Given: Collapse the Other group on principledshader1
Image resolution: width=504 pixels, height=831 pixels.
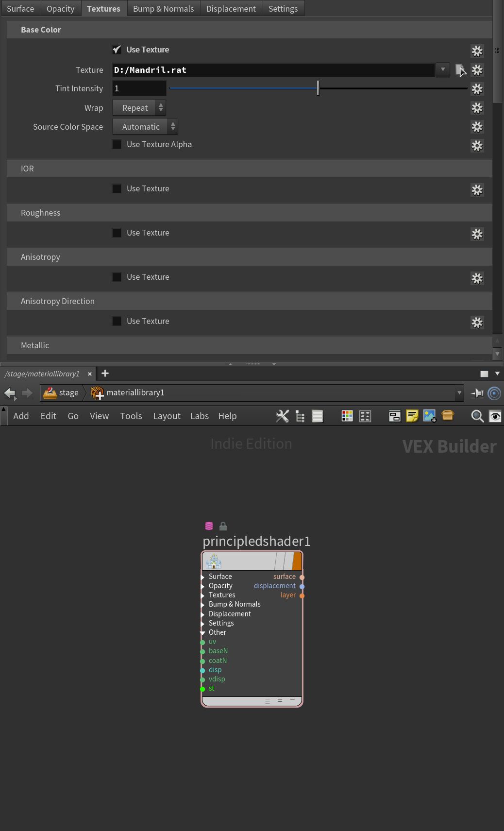Looking at the screenshot, I should [x=203, y=633].
